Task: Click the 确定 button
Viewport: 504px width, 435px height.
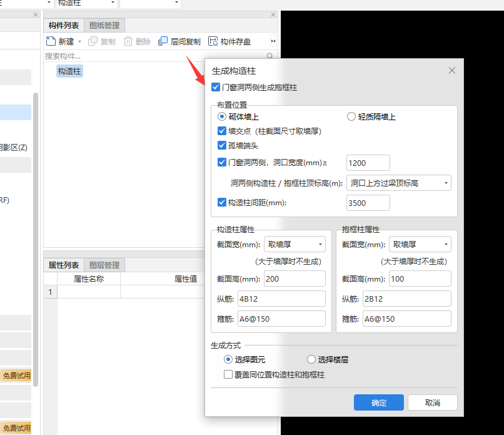Action: coord(379,402)
